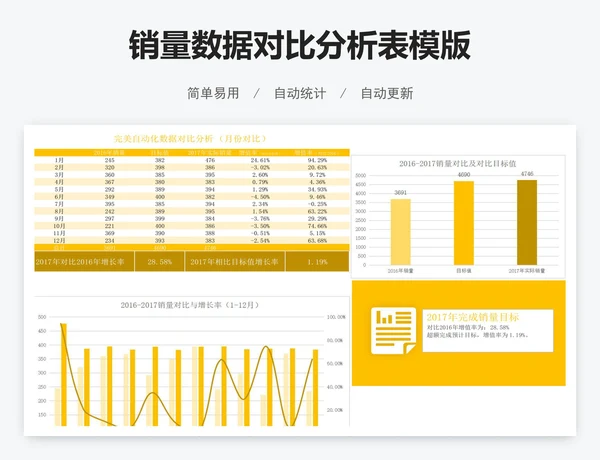Image resolution: width=600 pixels, height=460 pixels.
Task: Select the 2月 row label
Action: pyautogui.click(x=59, y=167)
